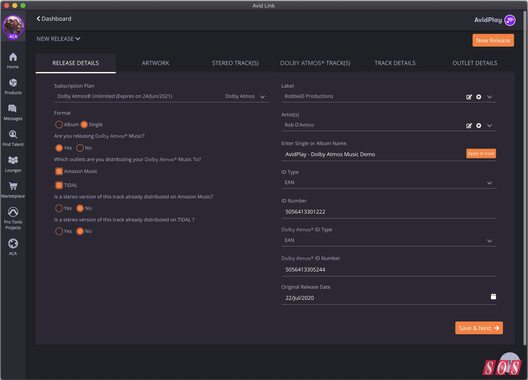
Task: Switch to the TRACK DETAILS tab
Action: (395, 63)
